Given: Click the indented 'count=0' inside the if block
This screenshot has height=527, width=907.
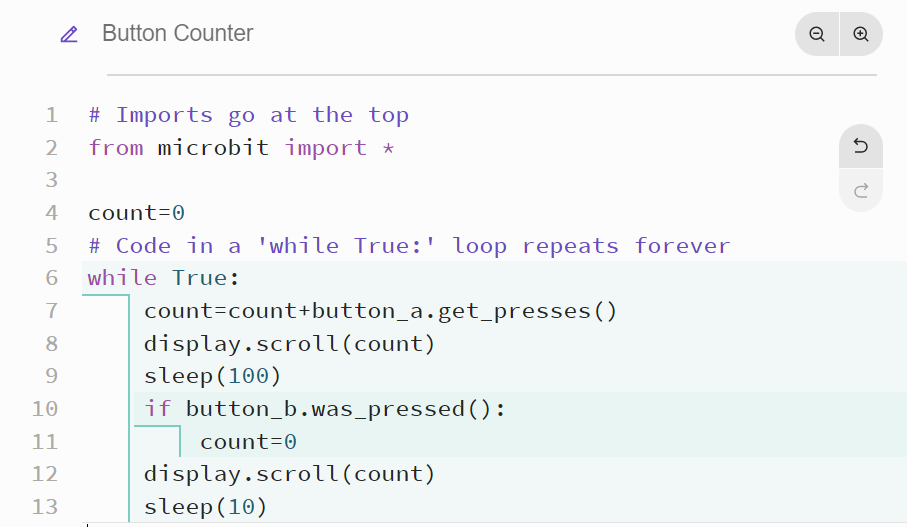Looking at the screenshot, I should tap(248, 441).
